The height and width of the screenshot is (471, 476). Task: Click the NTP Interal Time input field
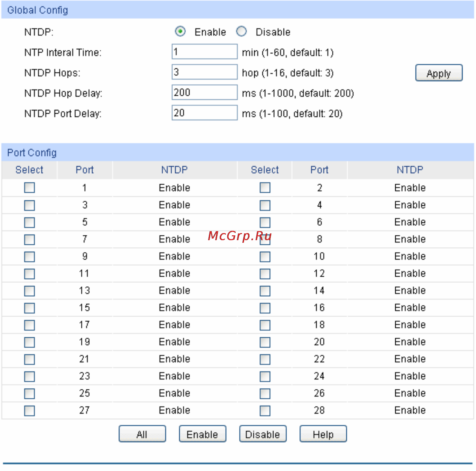point(205,52)
